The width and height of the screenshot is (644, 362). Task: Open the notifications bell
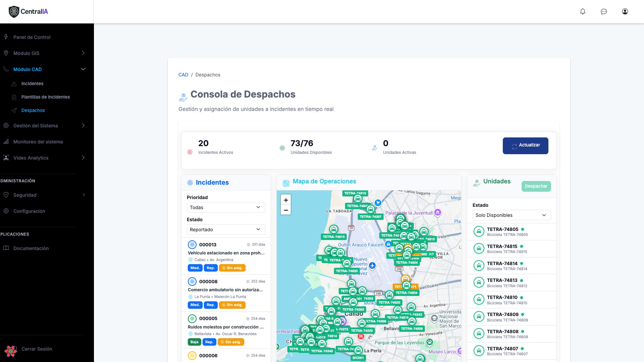tap(583, 11)
